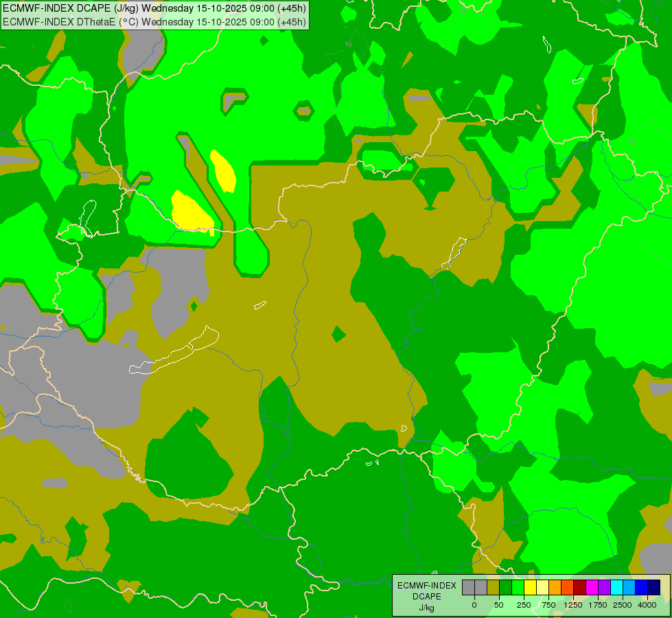672x618 pixels.
Task: Click the bright green legend swatch
Action: tap(518, 587)
